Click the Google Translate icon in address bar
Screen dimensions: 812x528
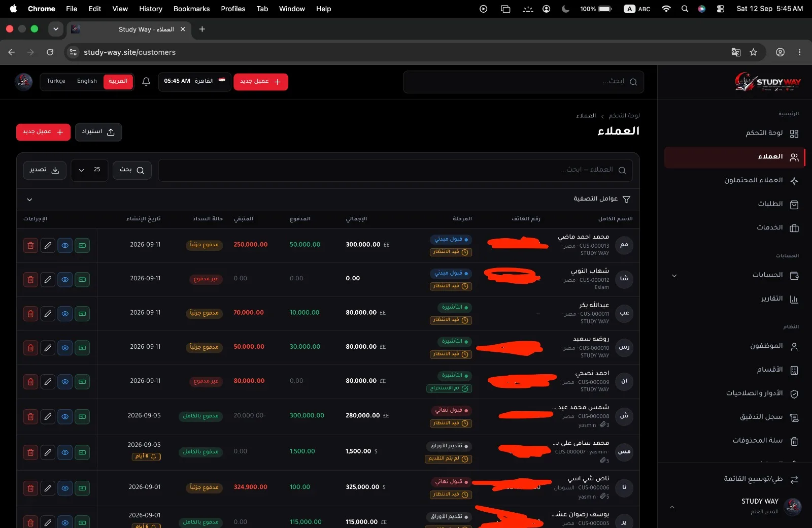[736, 52]
